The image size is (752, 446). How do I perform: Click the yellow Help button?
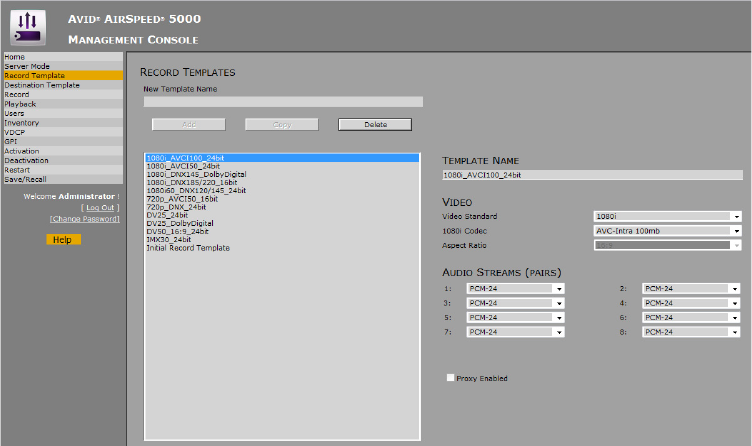(x=63, y=240)
